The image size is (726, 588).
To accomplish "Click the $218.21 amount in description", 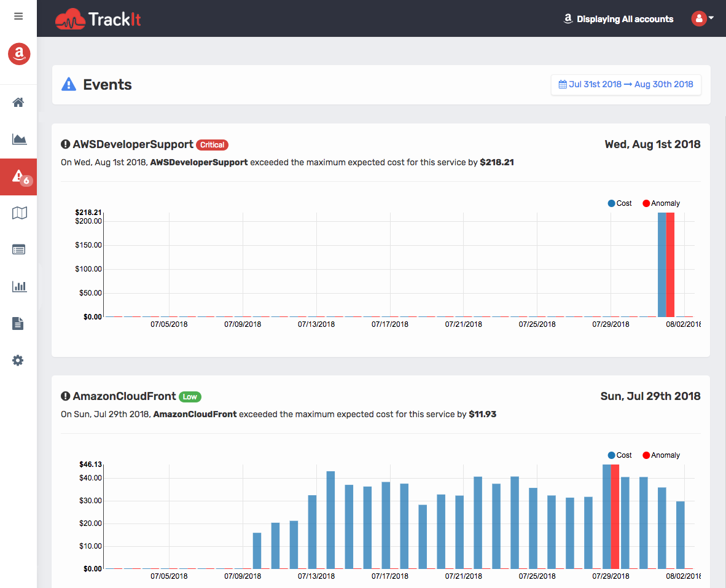I will pyautogui.click(x=497, y=162).
